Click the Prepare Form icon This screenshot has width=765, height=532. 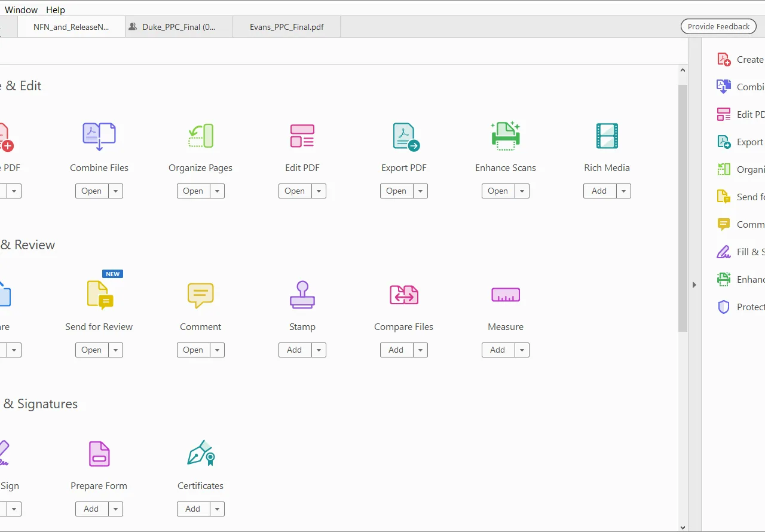pos(99,454)
